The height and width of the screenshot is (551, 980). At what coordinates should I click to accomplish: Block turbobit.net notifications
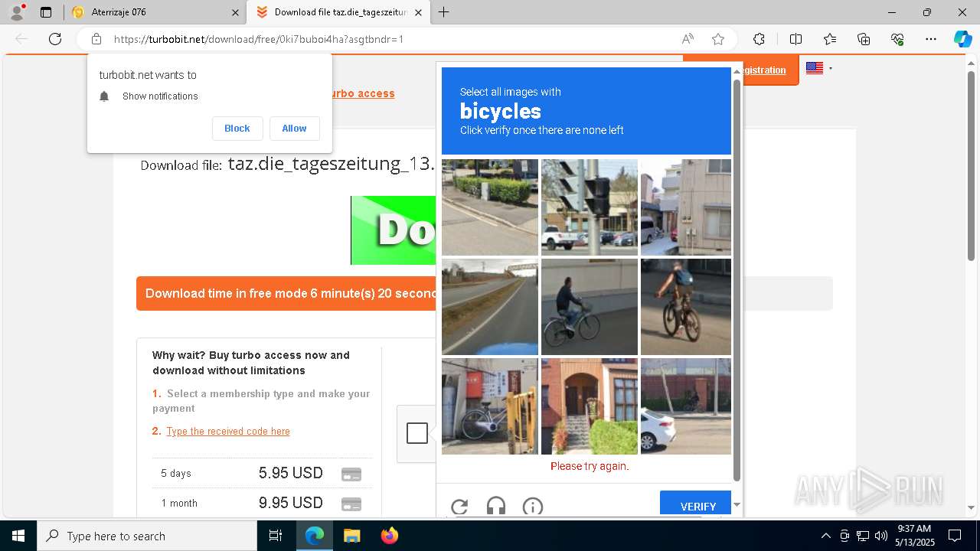[237, 129]
